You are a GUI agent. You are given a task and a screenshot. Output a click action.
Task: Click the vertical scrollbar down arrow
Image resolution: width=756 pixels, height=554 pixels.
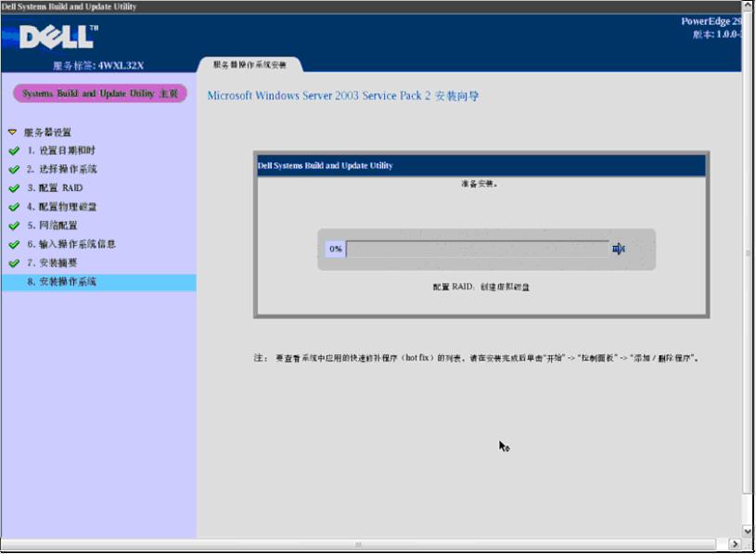point(749,529)
